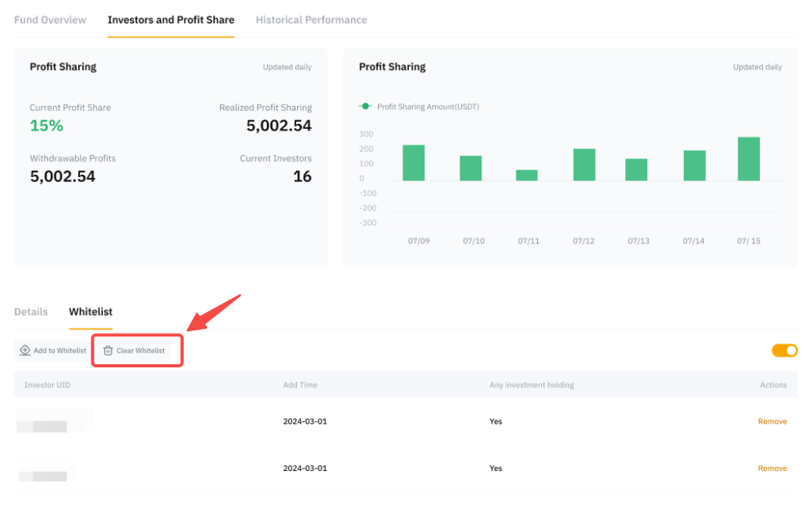Image resolution: width=812 pixels, height=510 pixels.
Task: Click the green Profit Sharing Amount legend marker
Action: [x=366, y=106]
